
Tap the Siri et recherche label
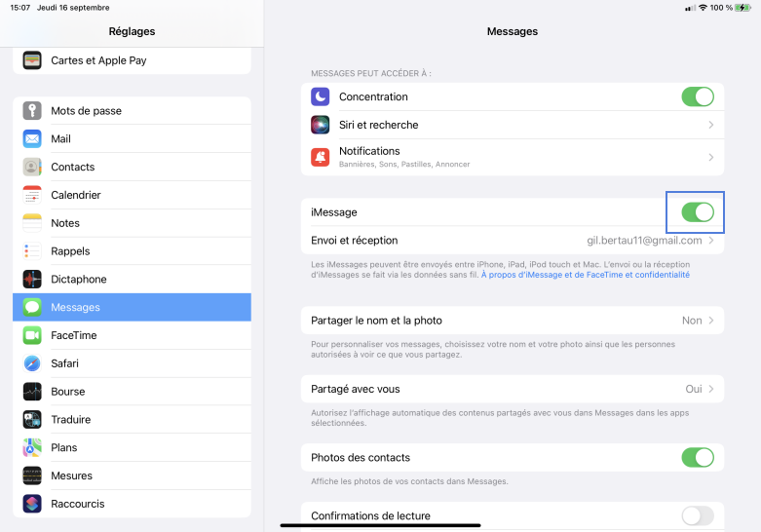coord(379,125)
